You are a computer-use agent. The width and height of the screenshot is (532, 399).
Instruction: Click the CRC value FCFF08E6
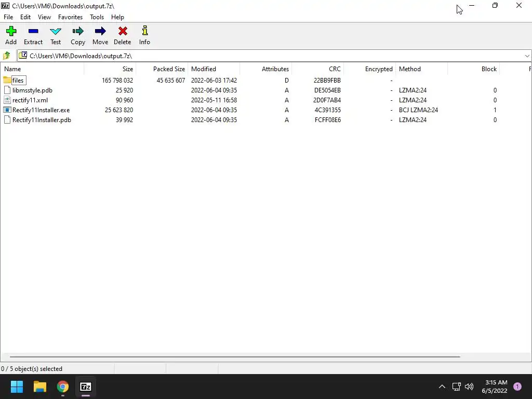(x=328, y=120)
